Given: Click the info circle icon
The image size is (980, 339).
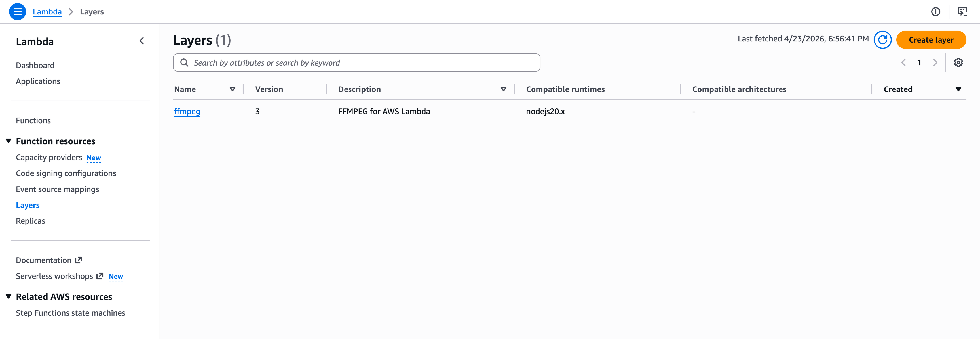Looking at the screenshot, I should tap(935, 12).
